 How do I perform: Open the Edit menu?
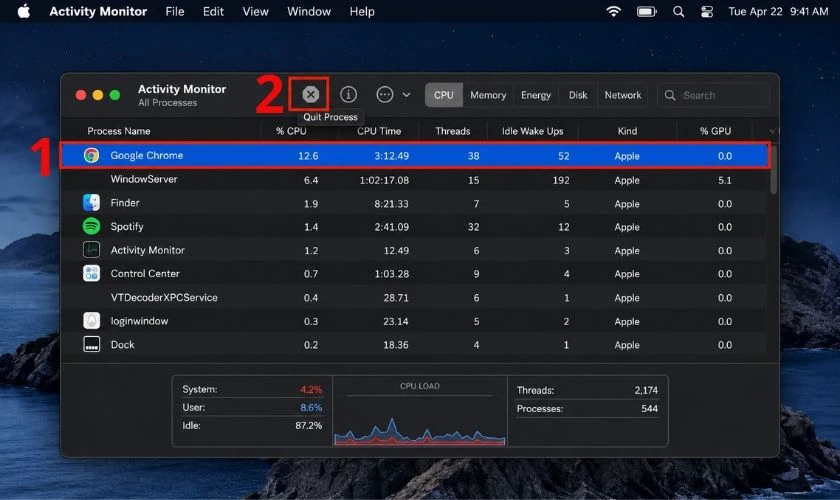[213, 11]
